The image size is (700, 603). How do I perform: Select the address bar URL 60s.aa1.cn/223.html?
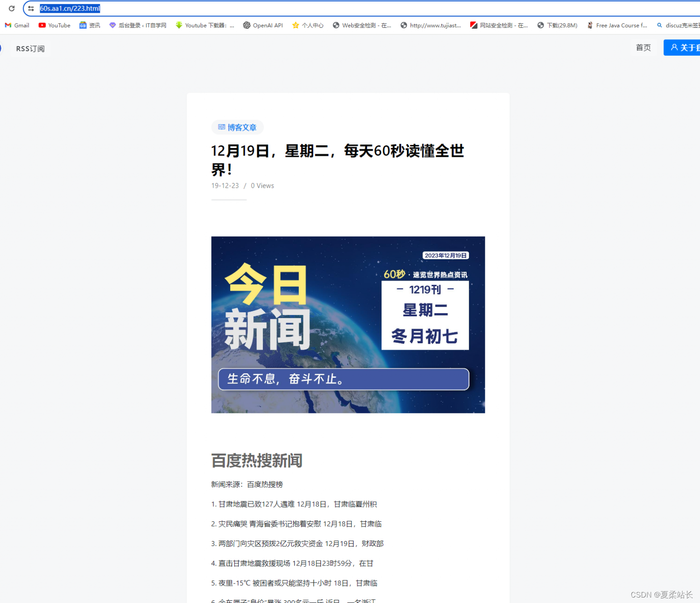click(x=70, y=8)
